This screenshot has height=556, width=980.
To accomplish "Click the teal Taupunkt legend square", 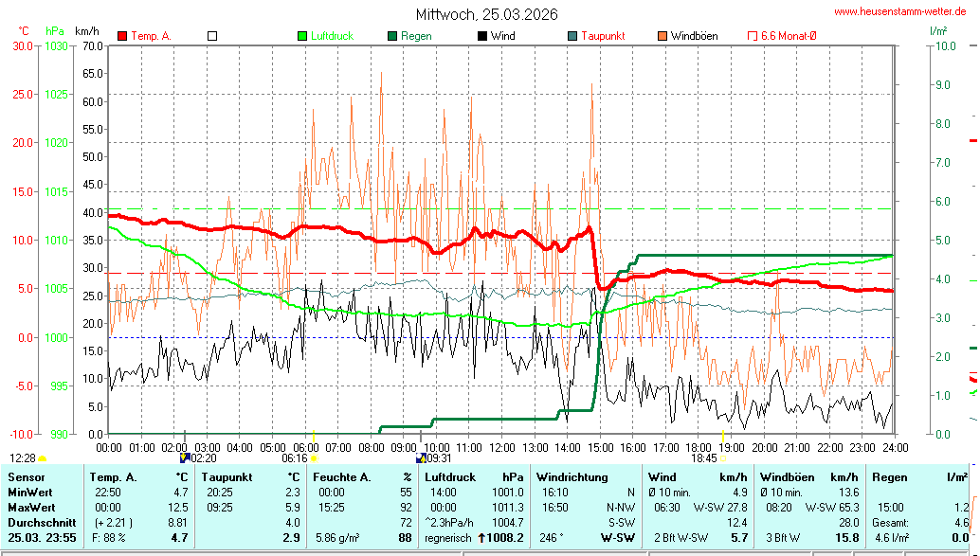I will tap(572, 36).
